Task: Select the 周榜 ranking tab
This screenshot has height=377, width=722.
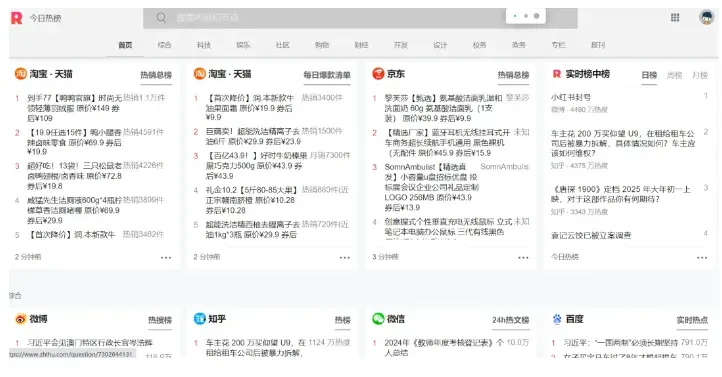Action: [x=674, y=75]
